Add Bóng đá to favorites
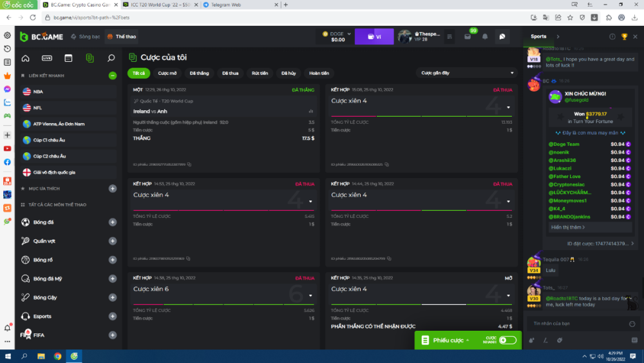The width and height of the screenshot is (644, 363). (x=113, y=222)
